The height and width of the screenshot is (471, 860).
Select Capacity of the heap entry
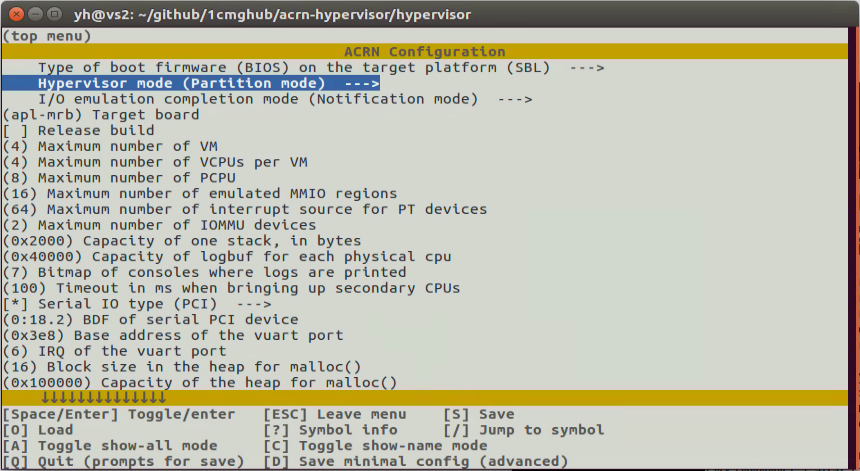[200, 382]
